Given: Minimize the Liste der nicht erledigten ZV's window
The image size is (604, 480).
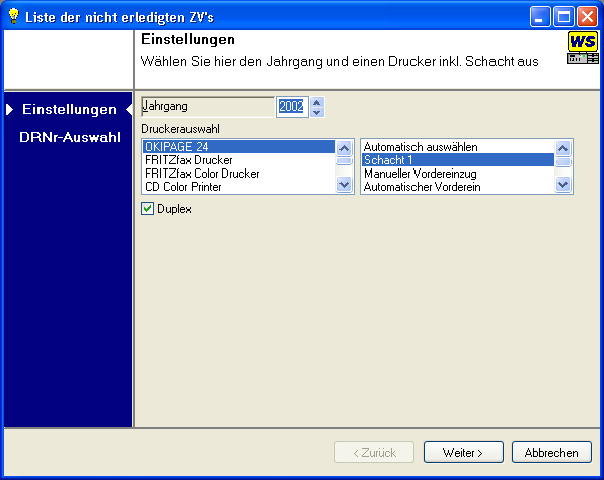Looking at the screenshot, I should [540, 17].
